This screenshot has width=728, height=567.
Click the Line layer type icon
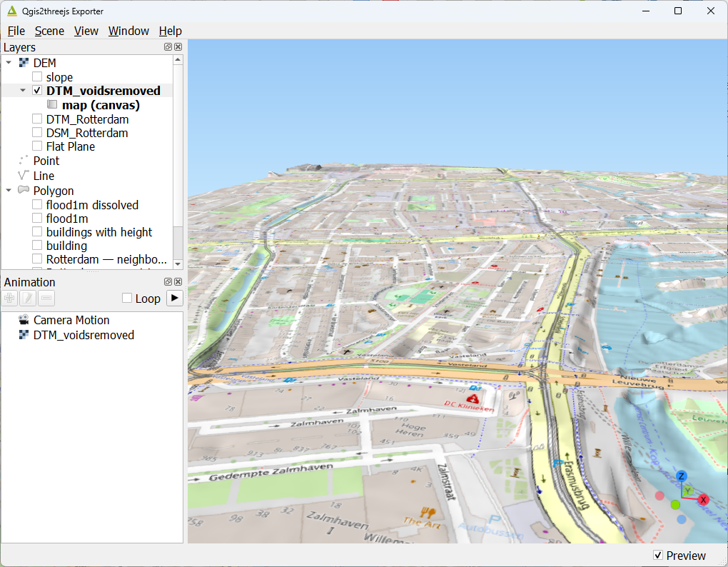point(22,176)
